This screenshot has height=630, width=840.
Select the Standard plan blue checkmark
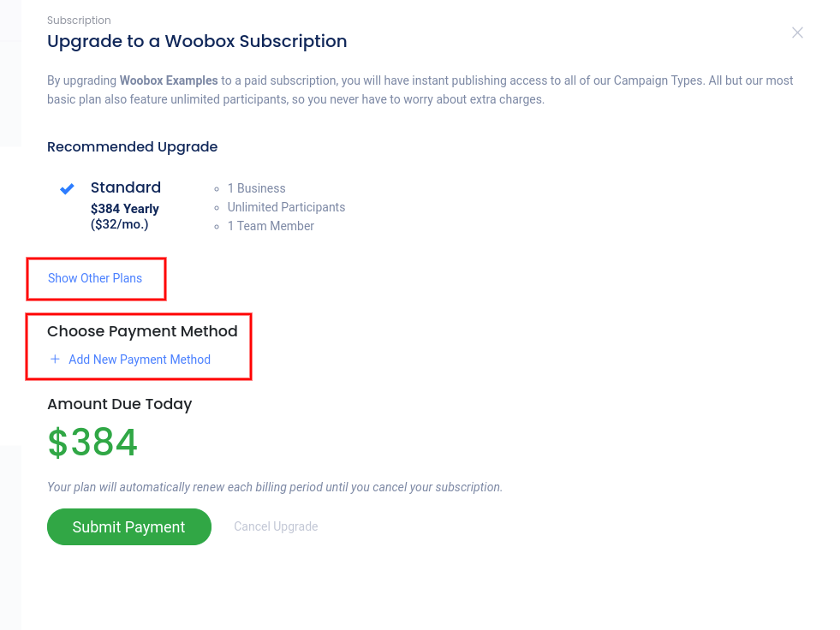(67, 188)
